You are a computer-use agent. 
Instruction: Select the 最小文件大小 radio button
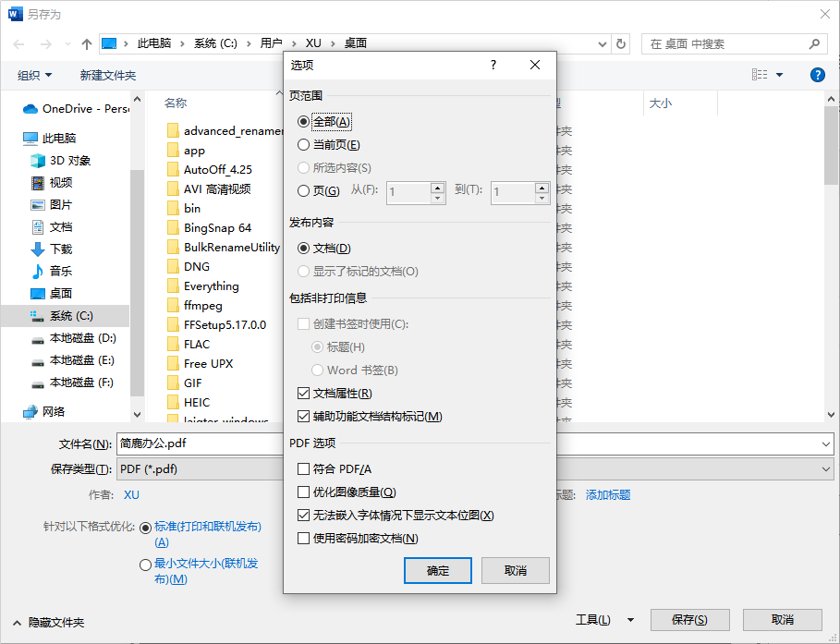coord(146,565)
